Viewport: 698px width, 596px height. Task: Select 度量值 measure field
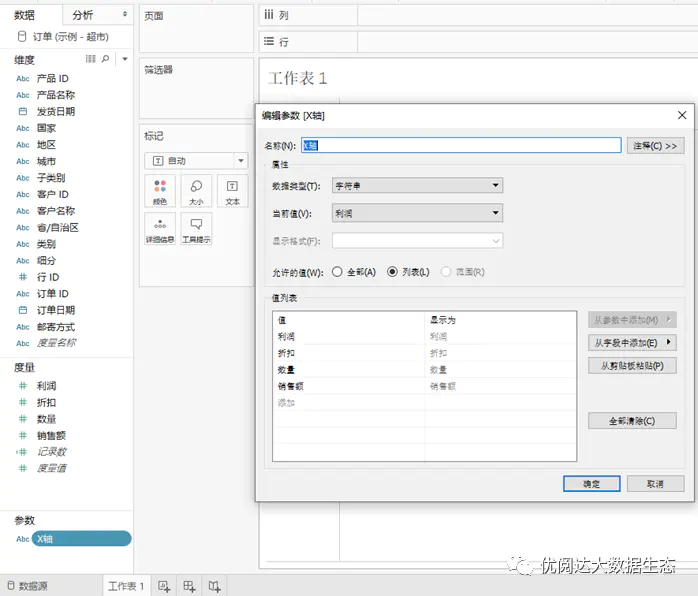click(x=51, y=468)
